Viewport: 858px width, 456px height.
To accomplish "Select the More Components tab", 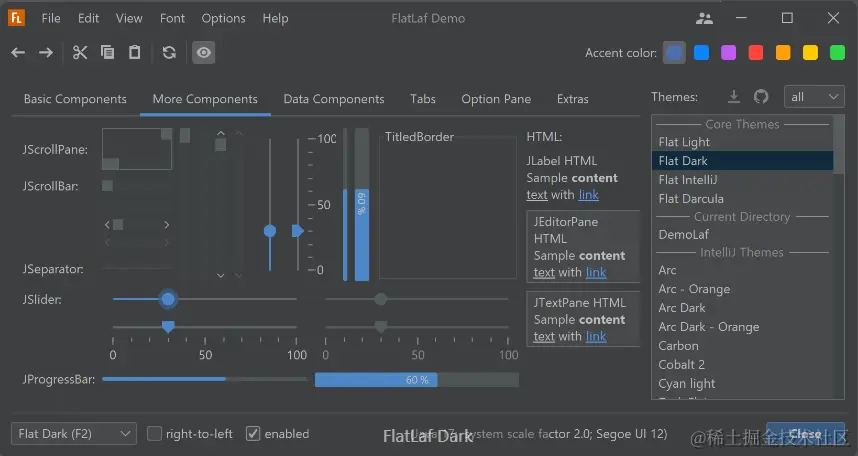I will 205,99.
